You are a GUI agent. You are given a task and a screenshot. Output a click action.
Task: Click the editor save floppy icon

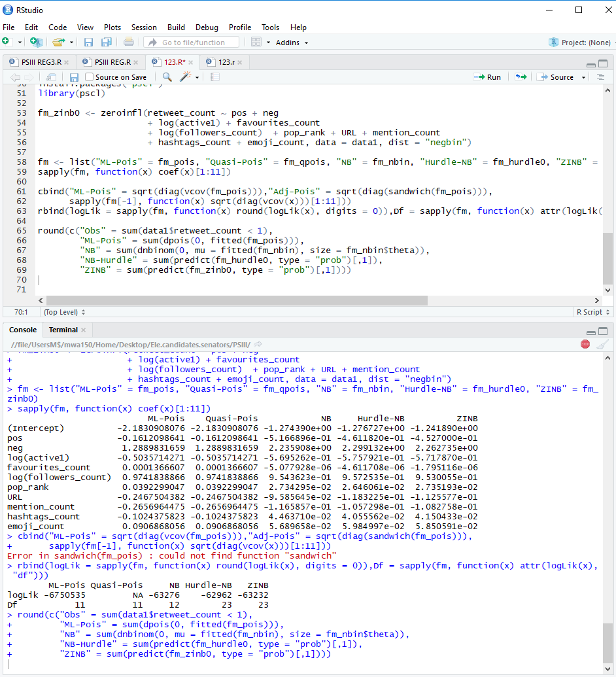click(x=75, y=77)
